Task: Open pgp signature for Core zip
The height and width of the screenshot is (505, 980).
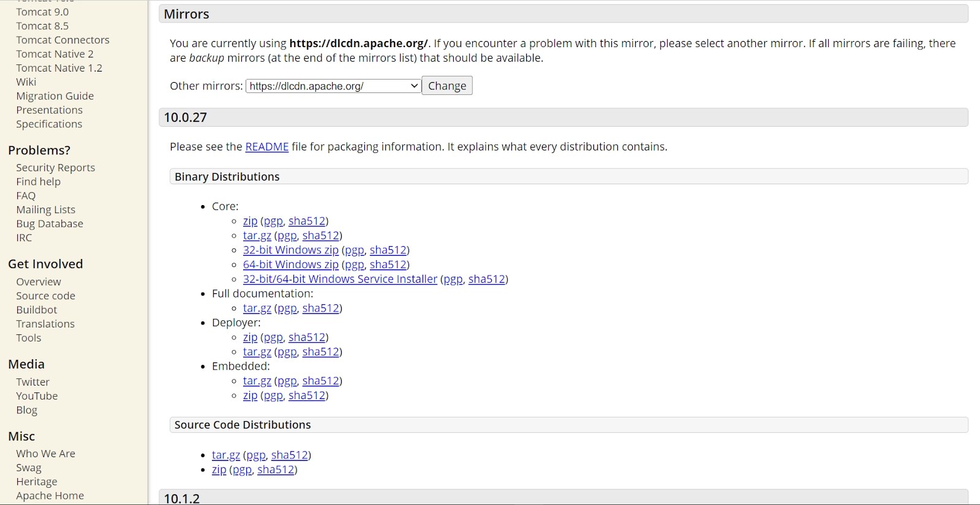Action: coord(273,221)
